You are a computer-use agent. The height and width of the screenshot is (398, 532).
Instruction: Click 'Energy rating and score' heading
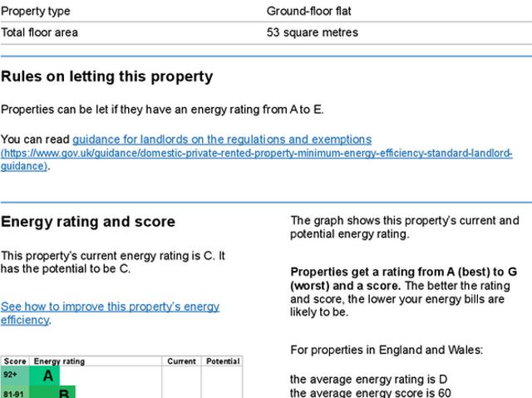[x=88, y=222]
